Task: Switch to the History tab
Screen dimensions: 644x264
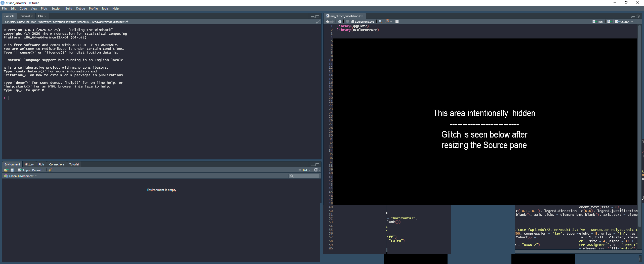Action: tap(29, 164)
